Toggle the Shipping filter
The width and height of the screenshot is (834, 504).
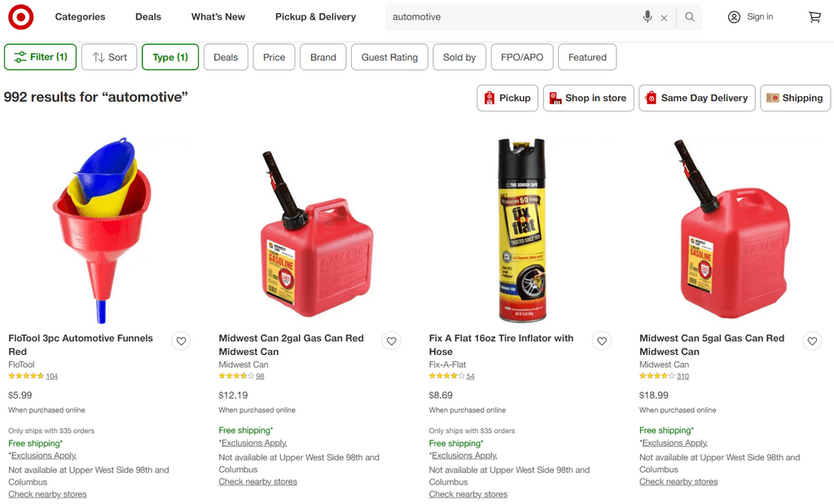tap(795, 98)
